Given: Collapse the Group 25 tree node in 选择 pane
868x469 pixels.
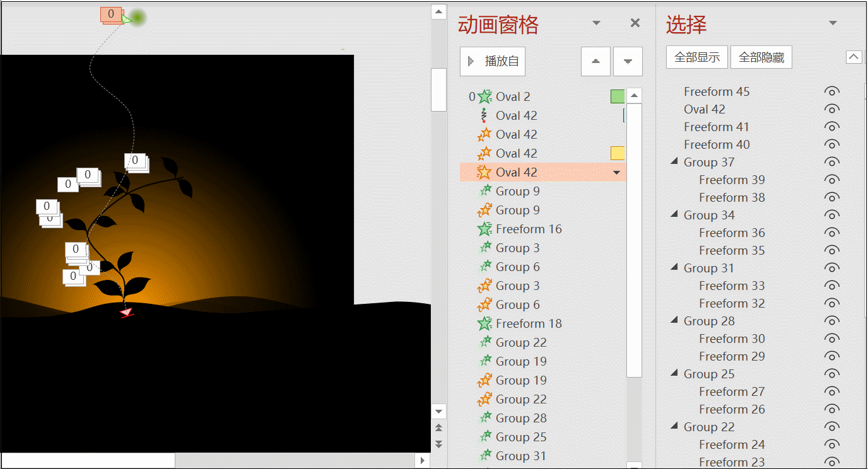Looking at the screenshot, I should click(x=674, y=374).
